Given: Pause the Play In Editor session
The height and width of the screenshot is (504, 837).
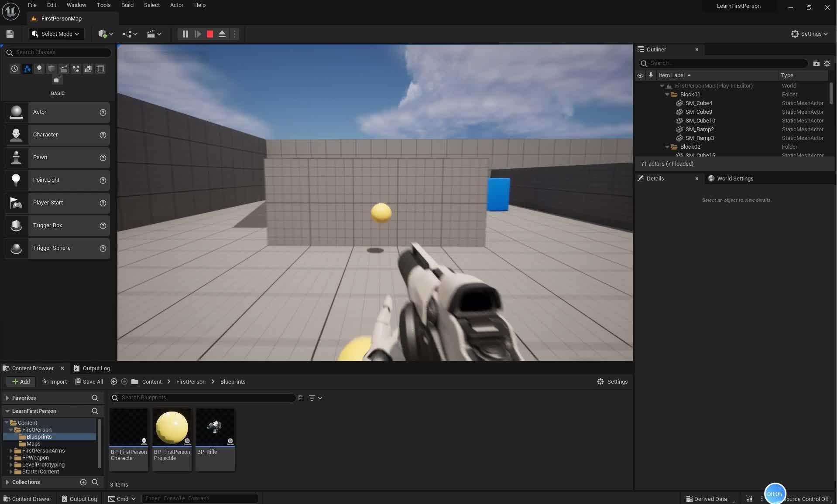Looking at the screenshot, I should point(185,34).
